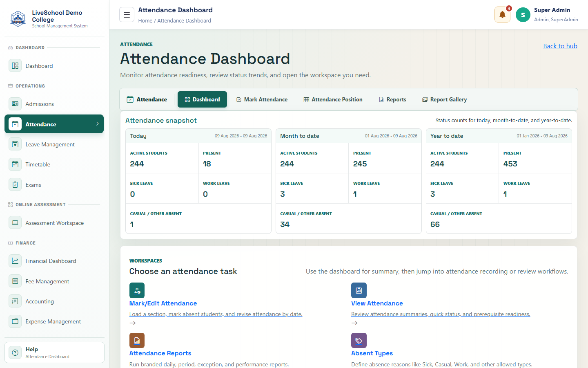The width and height of the screenshot is (588, 368).
Task: Open the notifications bell
Action: [x=502, y=15]
